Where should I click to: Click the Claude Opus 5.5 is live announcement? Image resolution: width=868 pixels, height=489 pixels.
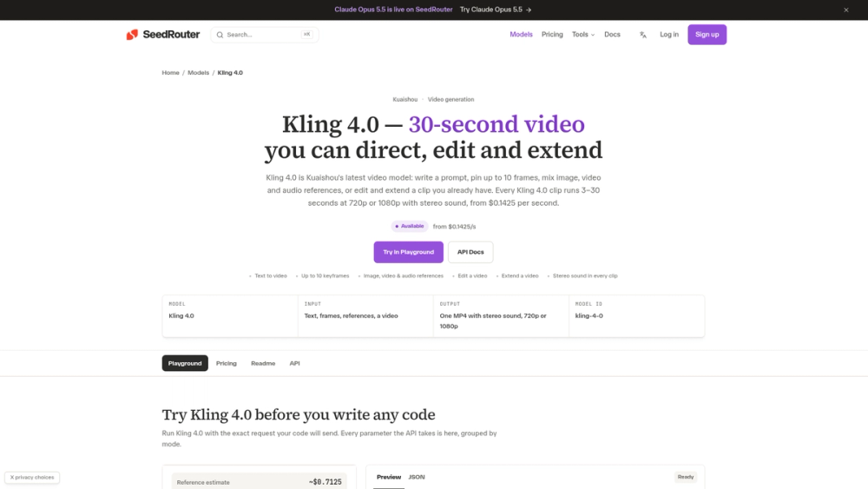(x=393, y=10)
